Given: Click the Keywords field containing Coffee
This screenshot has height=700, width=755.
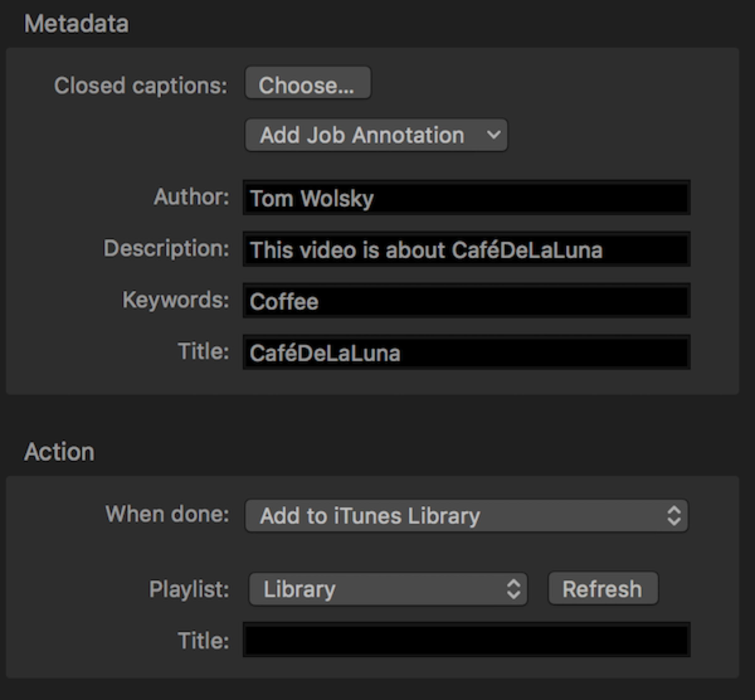Looking at the screenshot, I should coord(467,301).
